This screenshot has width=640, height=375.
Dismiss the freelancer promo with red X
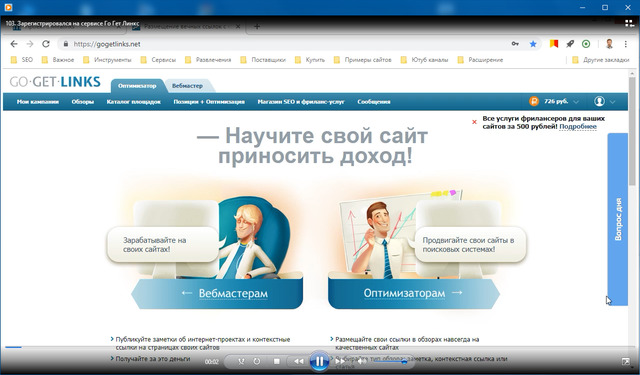[474, 122]
